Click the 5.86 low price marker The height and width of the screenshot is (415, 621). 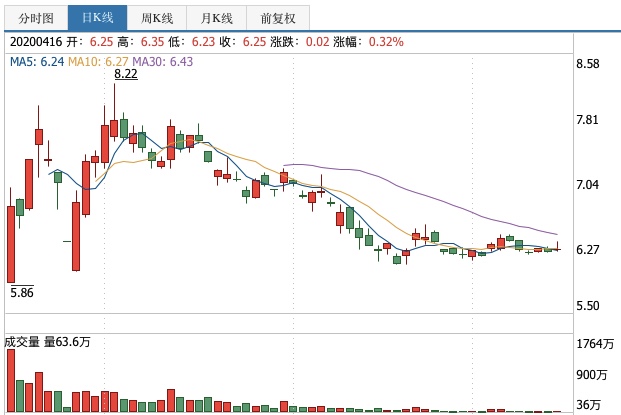[x=22, y=293]
